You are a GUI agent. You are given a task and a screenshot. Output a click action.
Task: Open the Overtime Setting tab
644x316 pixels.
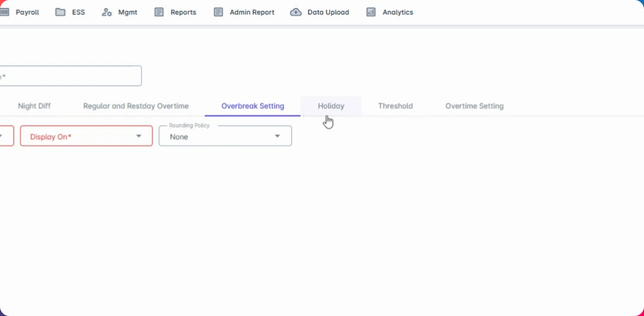[474, 106]
